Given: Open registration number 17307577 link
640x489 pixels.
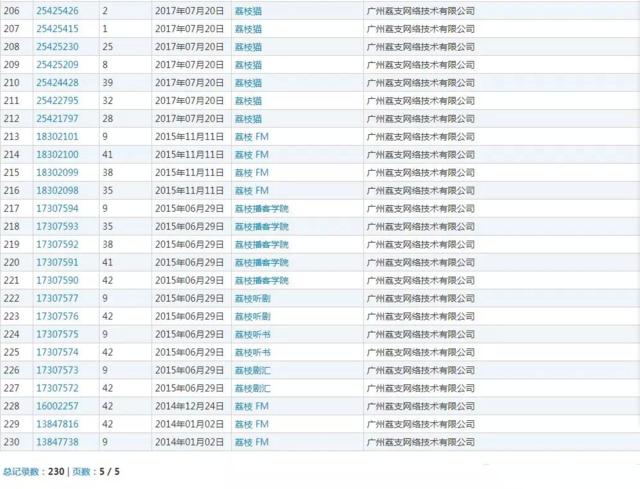Looking at the screenshot, I should click(58, 298).
